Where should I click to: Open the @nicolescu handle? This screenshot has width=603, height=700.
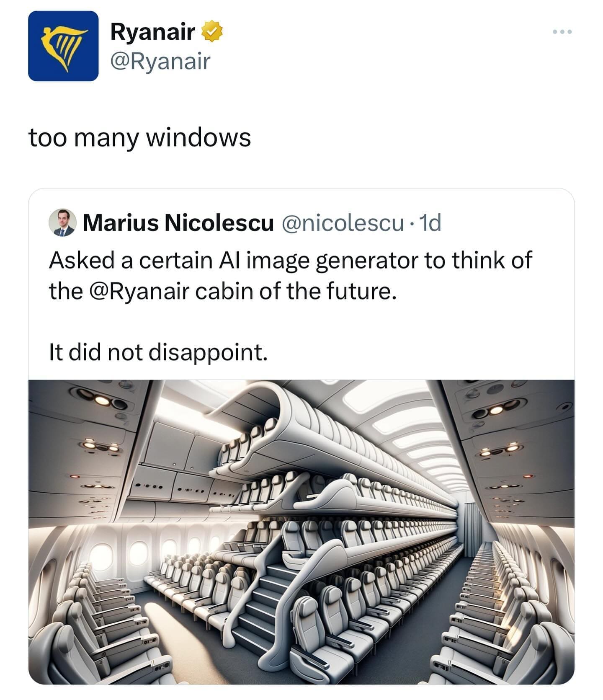[343, 222]
